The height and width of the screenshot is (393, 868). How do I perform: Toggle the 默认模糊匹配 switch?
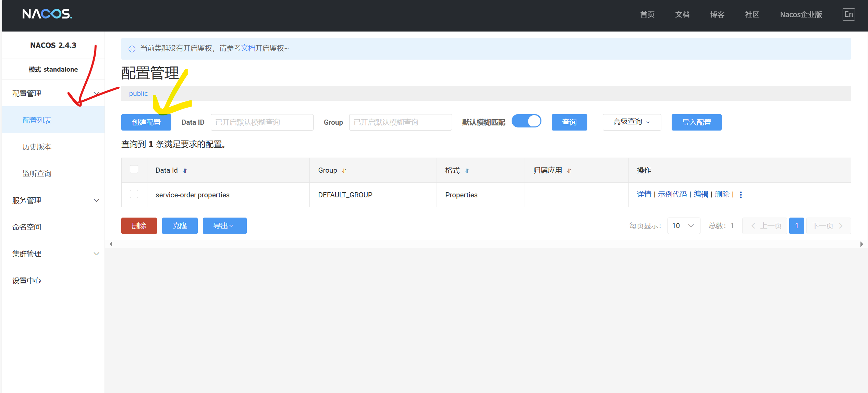[526, 121]
